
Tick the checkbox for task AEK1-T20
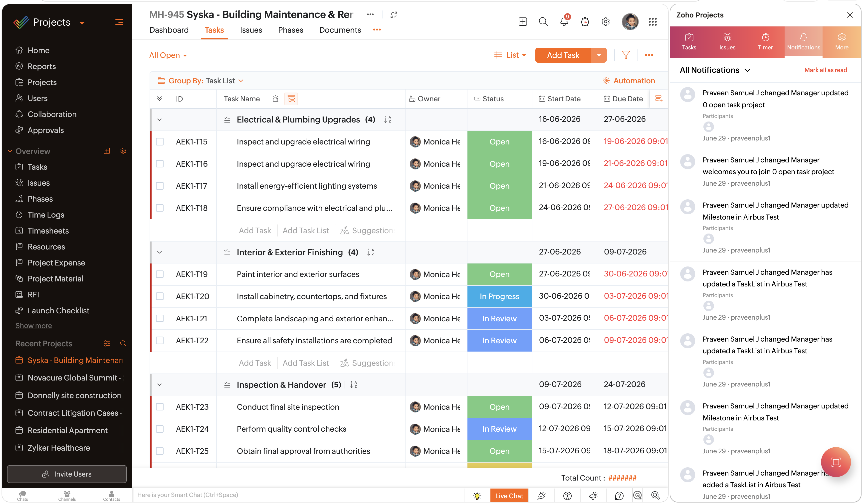coord(160,296)
